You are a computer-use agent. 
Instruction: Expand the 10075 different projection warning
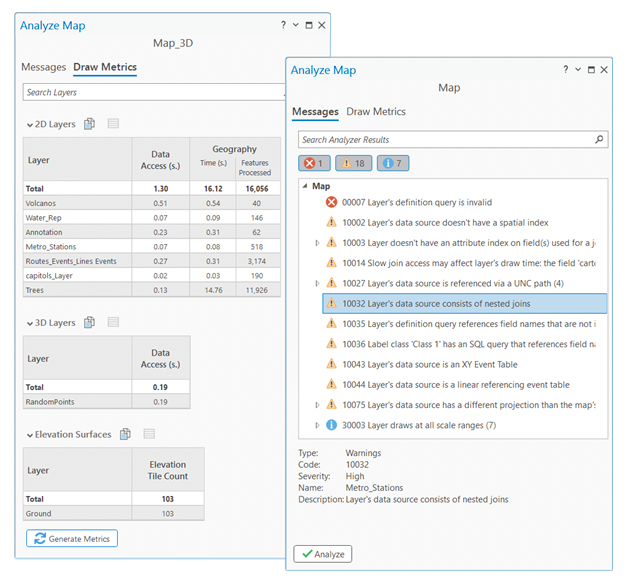click(317, 405)
